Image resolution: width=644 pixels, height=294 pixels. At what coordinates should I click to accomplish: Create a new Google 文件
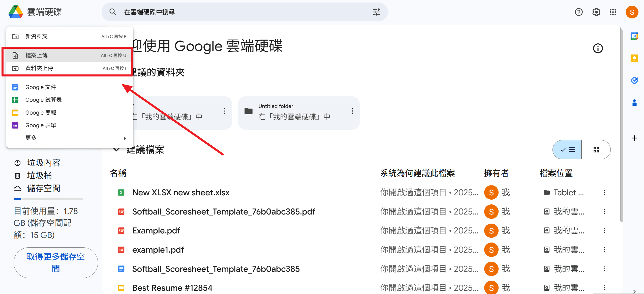pyautogui.click(x=70, y=87)
